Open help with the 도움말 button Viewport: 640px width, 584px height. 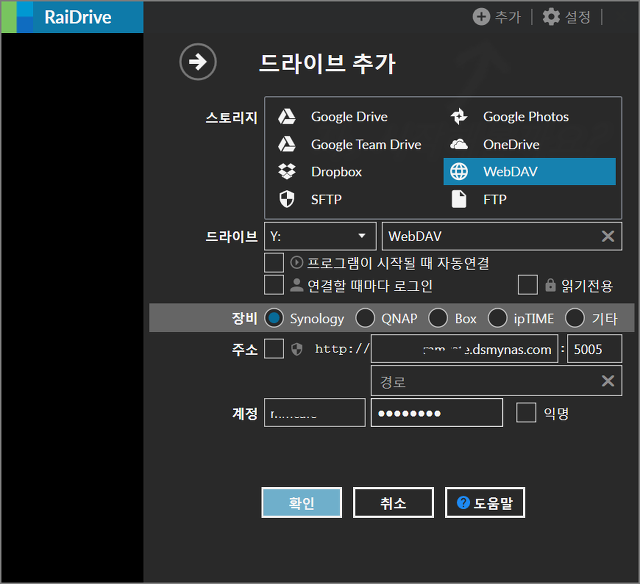tap(485, 502)
